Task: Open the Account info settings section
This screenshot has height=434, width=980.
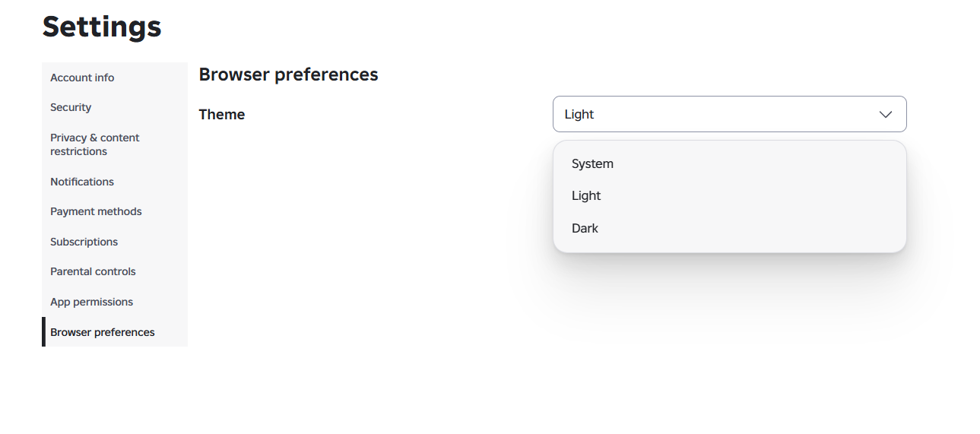Action: 114,78
